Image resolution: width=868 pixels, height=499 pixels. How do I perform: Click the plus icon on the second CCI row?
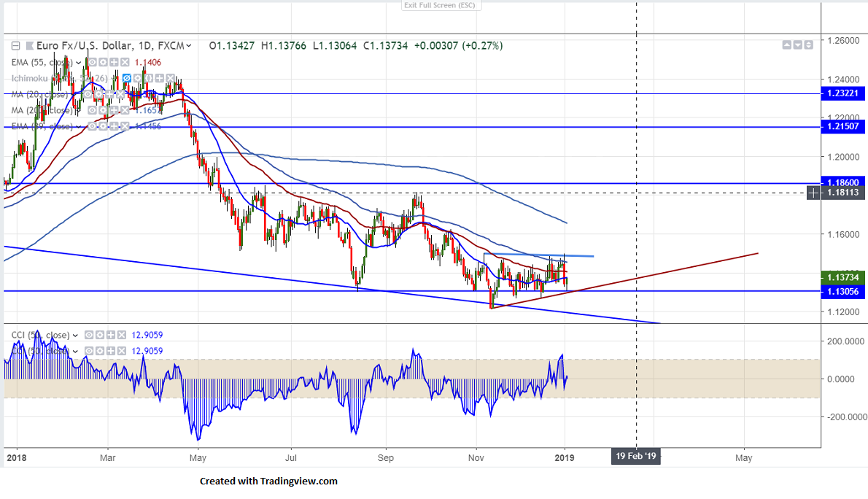point(111,351)
